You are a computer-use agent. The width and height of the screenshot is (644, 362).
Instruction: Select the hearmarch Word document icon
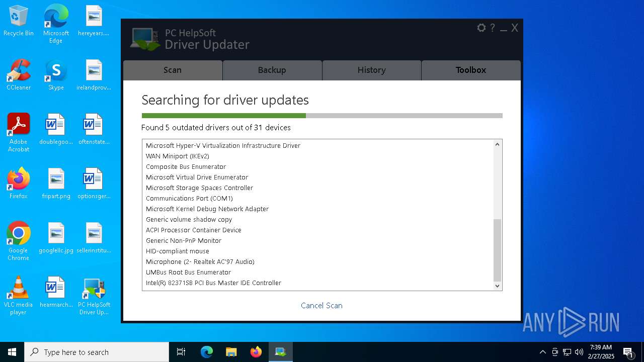(x=56, y=293)
